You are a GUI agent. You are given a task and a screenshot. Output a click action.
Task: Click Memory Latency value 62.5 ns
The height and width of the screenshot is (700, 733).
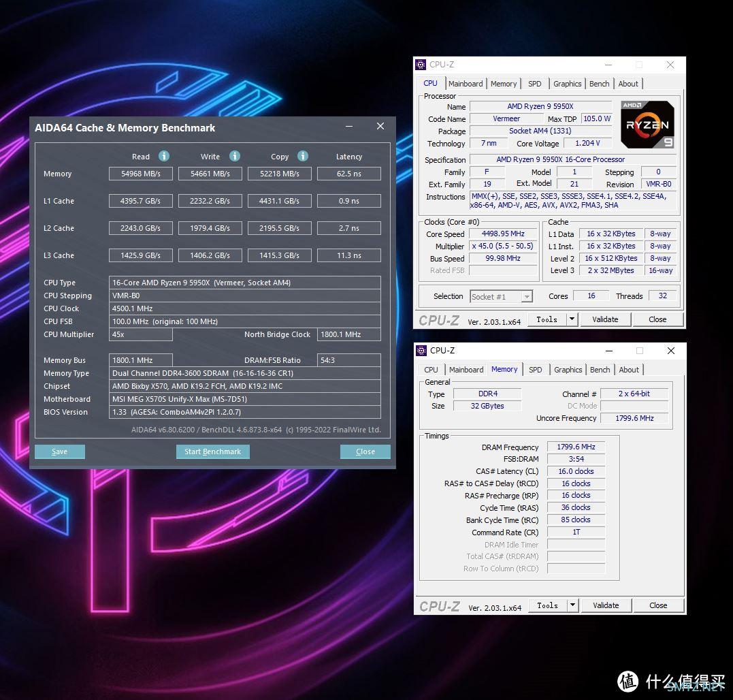click(348, 174)
